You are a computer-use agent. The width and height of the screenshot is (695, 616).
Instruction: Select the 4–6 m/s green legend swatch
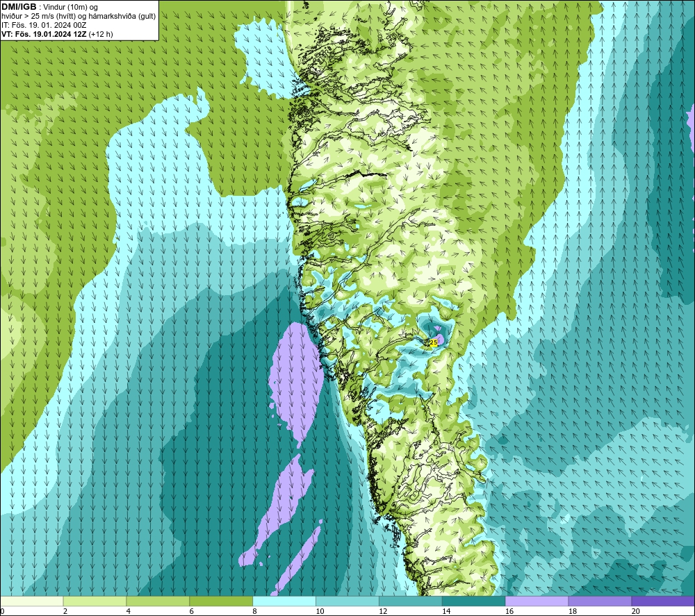coord(158,601)
